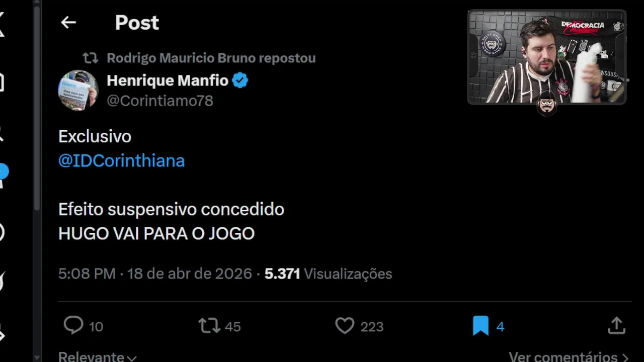
Task: Click the 5:08 PM post timestamp
Action: tap(87, 274)
